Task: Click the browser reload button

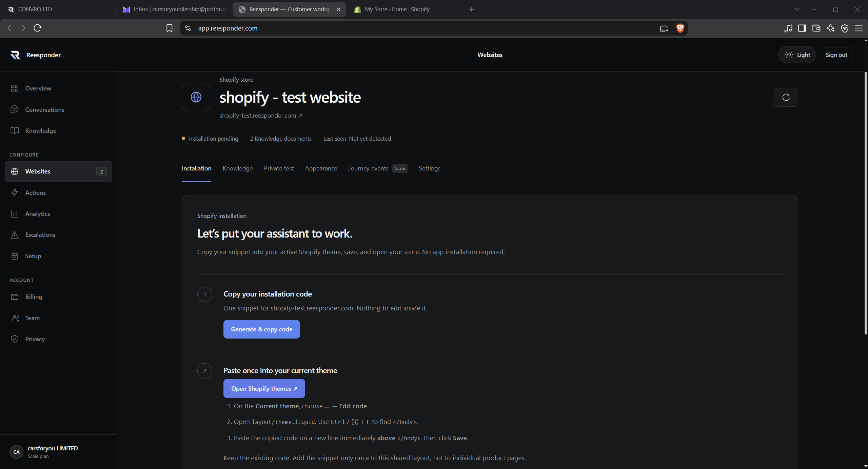Action: (37, 28)
